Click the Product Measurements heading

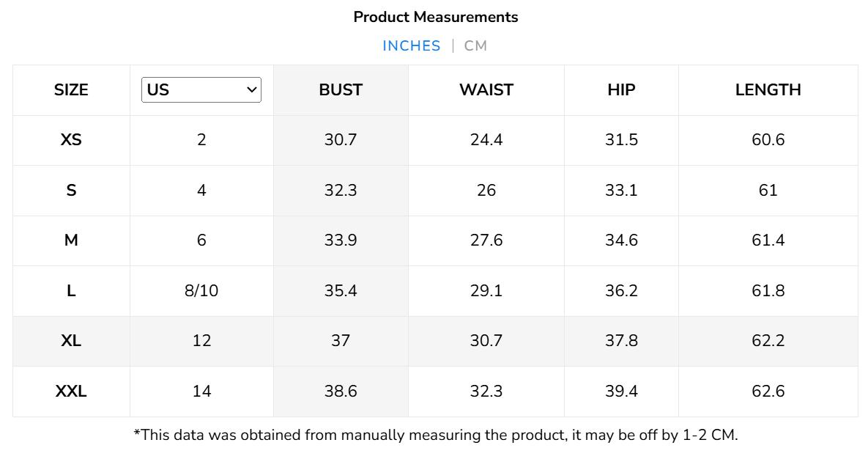coord(435,17)
